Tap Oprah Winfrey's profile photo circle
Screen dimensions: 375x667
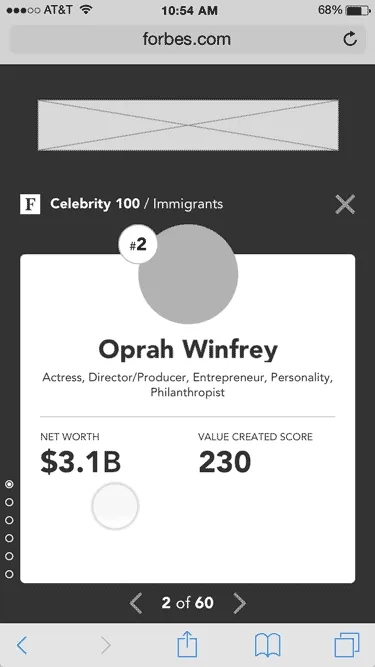[188, 274]
